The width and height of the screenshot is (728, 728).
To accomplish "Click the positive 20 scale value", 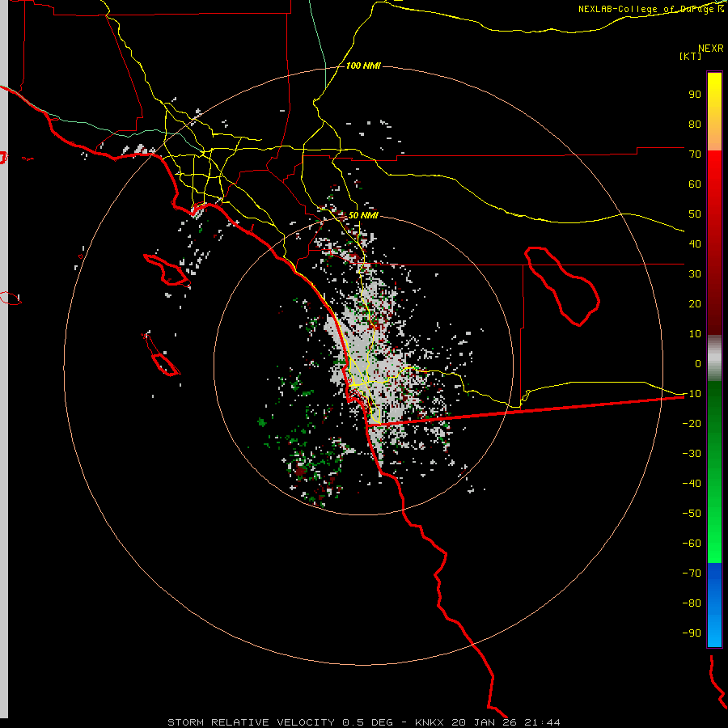I will (695, 303).
